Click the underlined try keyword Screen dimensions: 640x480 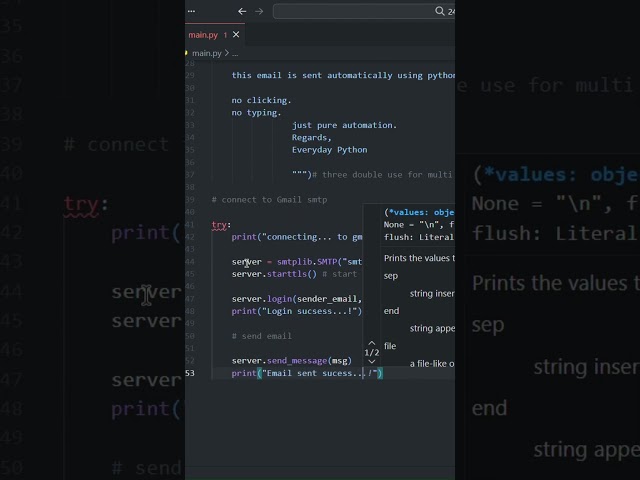pyautogui.click(x=219, y=225)
